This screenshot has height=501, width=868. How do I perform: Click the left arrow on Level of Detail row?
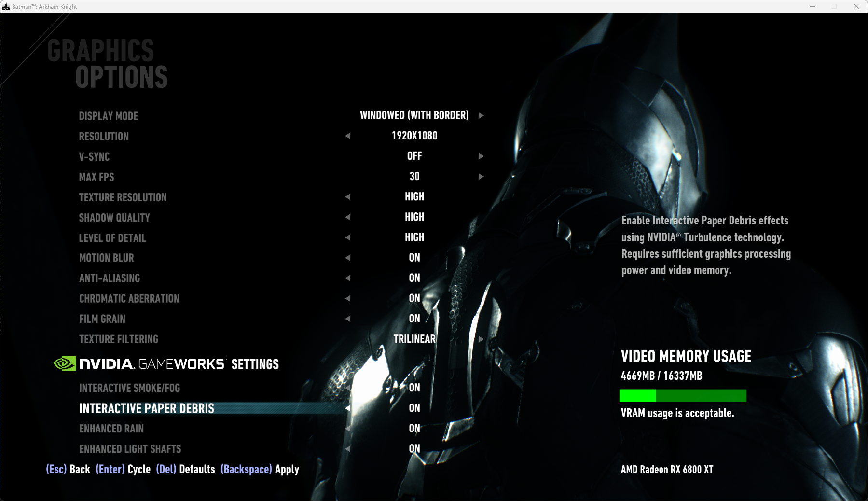(x=348, y=237)
